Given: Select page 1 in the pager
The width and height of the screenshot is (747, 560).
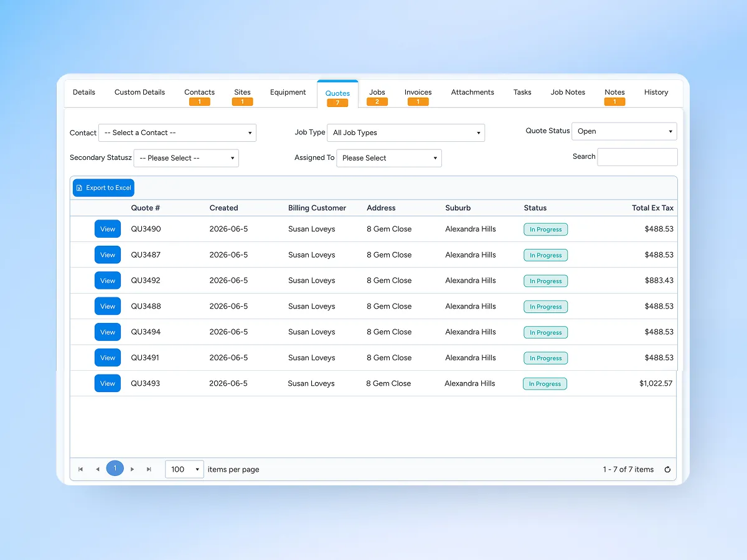Looking at the screenshot, I should tap(115, 469).
